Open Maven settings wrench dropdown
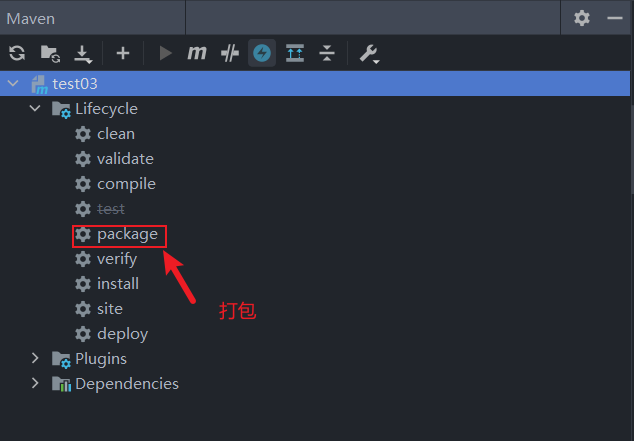 [370, 54]
